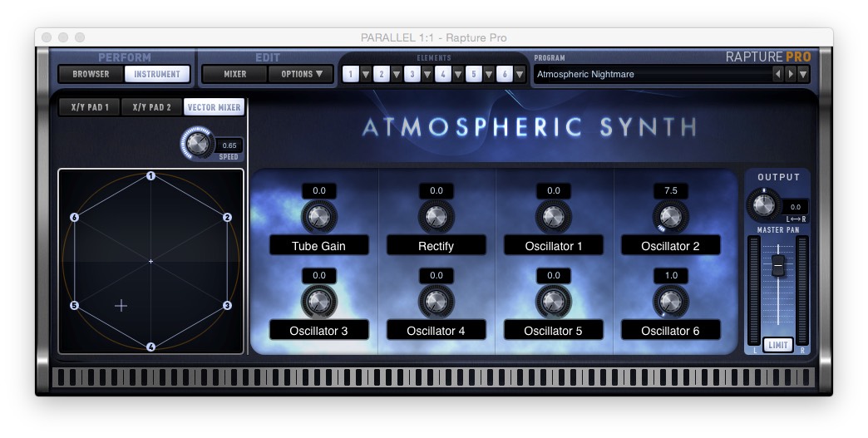The image size is (868, 438).
Task: Click the Rectify value 0.0
Action: coord(436,190)
